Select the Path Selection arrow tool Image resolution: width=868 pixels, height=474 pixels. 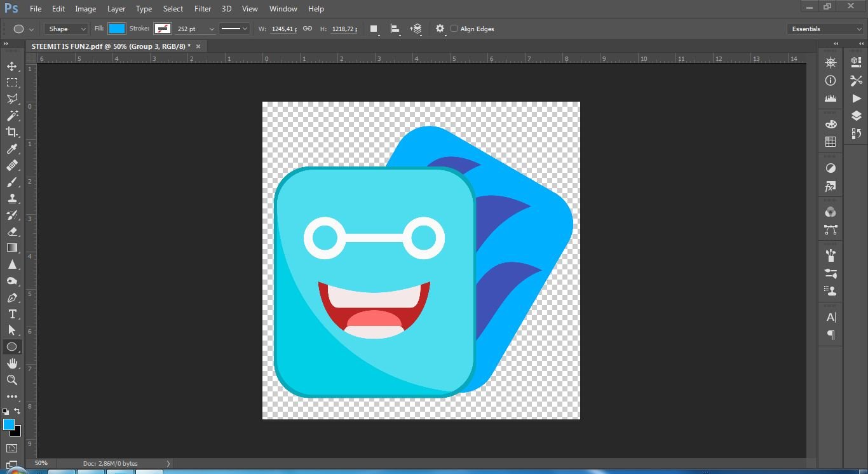tap(12, 330)
